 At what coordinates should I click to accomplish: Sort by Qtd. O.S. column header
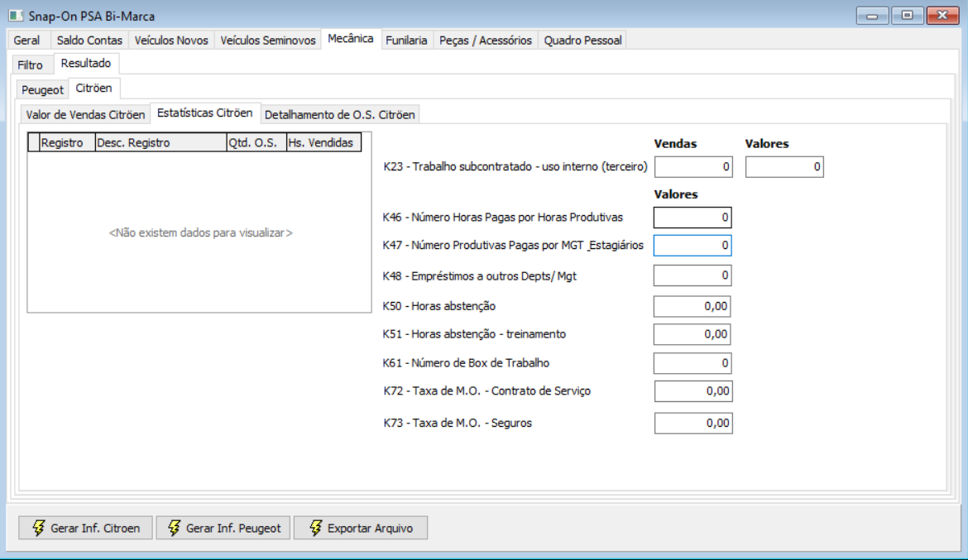[x=256, y=142]
